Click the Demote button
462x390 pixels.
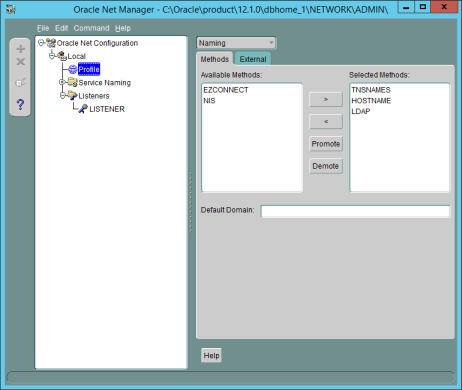pyautogui.click(x=326, y=166)
